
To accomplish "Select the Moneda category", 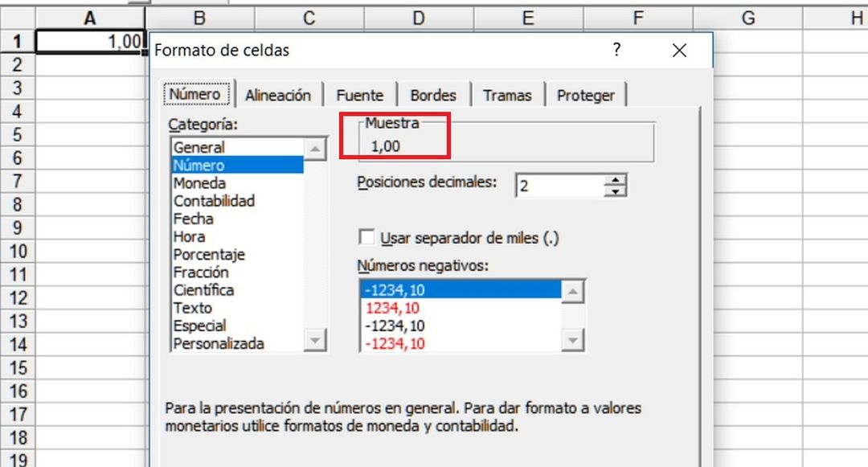I will (x=199, y=182).
